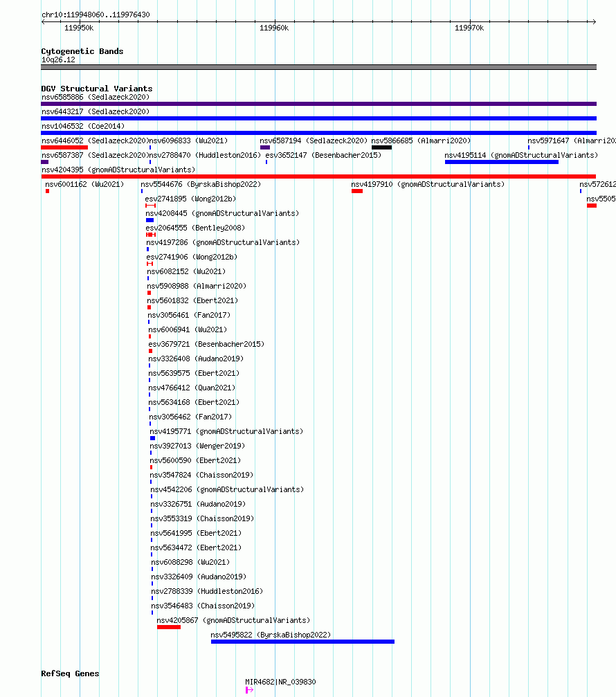The image size is (616, 697).
Task: Select nsv4542206 (gnomADStructuralVariants) label
Action: click(x=228, y=489)
